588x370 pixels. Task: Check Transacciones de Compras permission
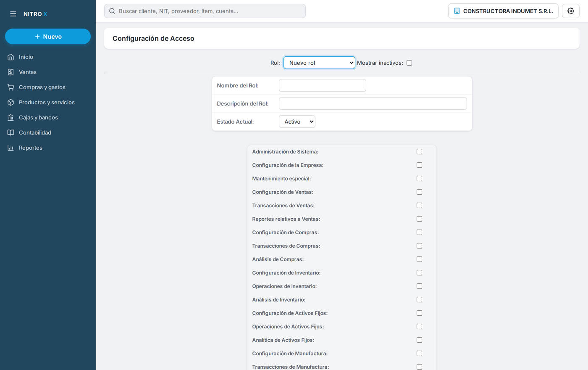tap(419, 246)
